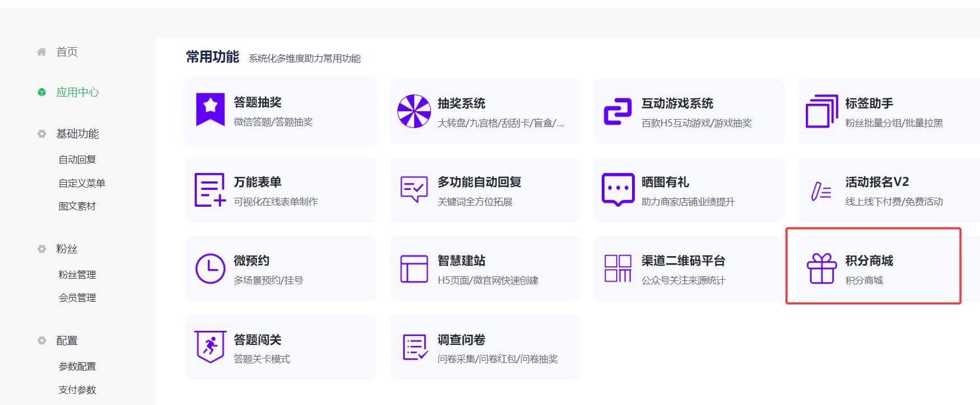
Task: Click the 多场景预约/挂号 description
Action: coord(268,280)
